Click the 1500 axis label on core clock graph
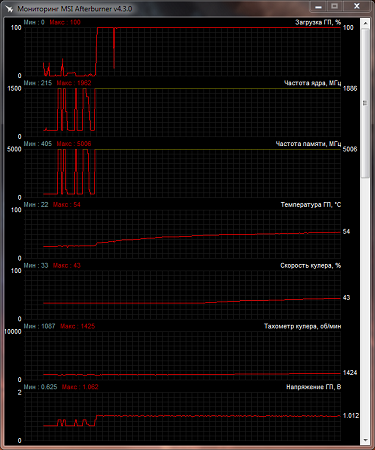The width and height of the screenshot is (375, 450). [14, 88]
